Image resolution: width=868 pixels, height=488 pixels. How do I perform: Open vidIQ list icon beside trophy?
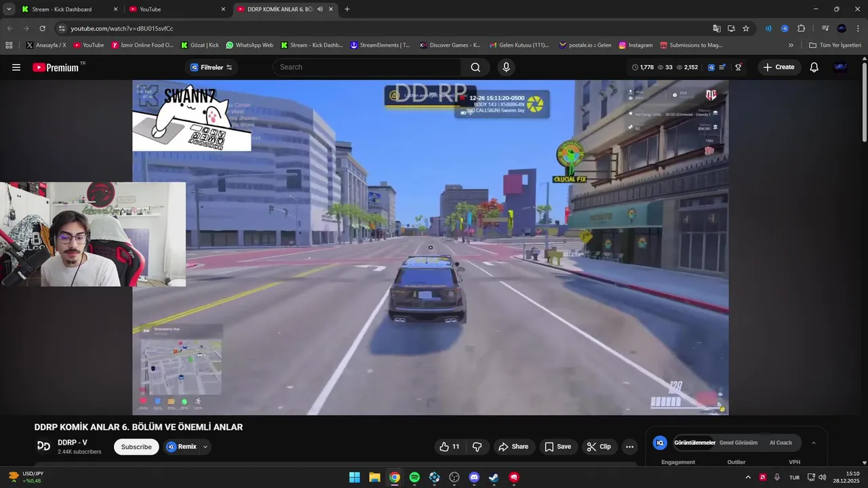coord(722,67)
